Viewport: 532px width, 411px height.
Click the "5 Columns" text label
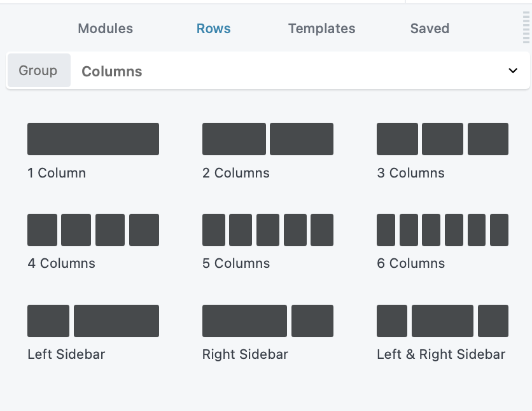click(236, 263)
